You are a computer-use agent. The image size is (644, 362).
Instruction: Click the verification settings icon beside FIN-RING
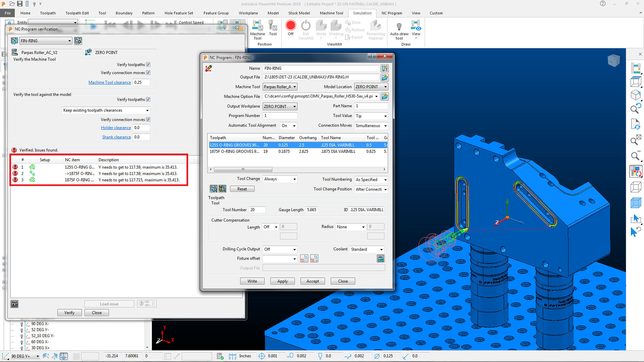pyautogui.click(x=78, y=41)
